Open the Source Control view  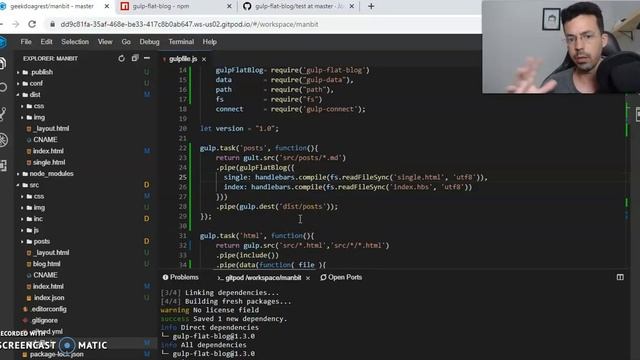(3, 113)
